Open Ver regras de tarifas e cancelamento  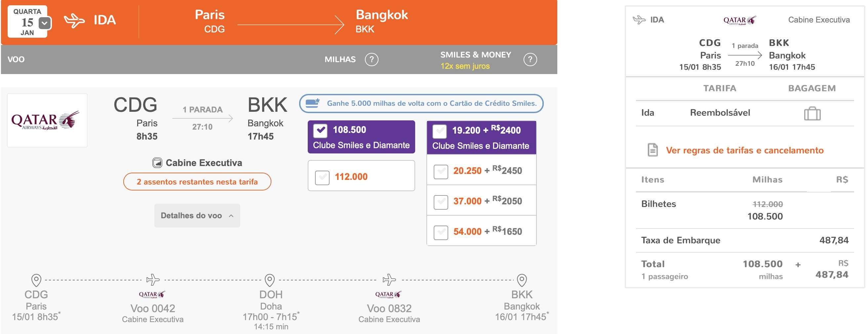click(745, 150)
